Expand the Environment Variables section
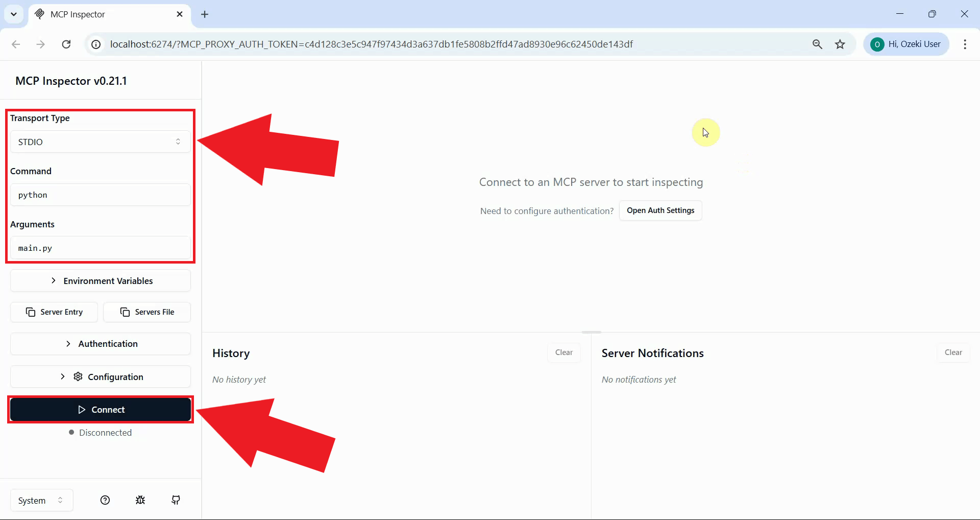This screenshot has height=520, width=980. [100, 280]
